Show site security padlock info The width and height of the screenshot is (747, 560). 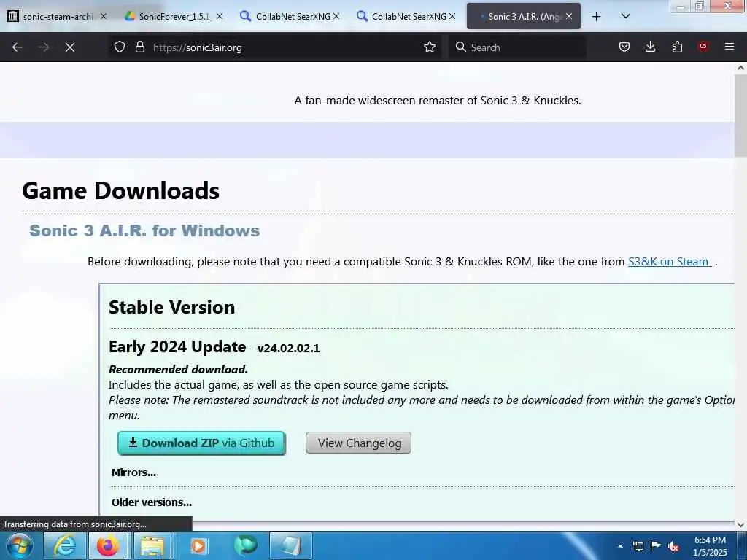(x=139, y=47)
